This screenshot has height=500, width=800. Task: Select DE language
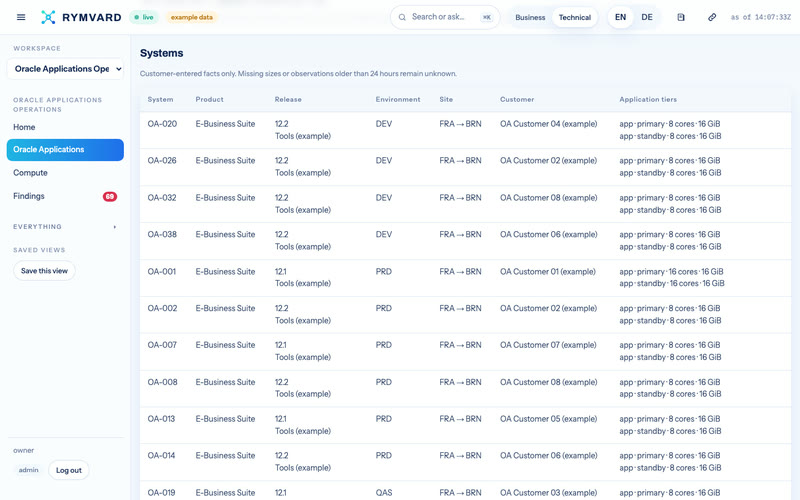647,17
